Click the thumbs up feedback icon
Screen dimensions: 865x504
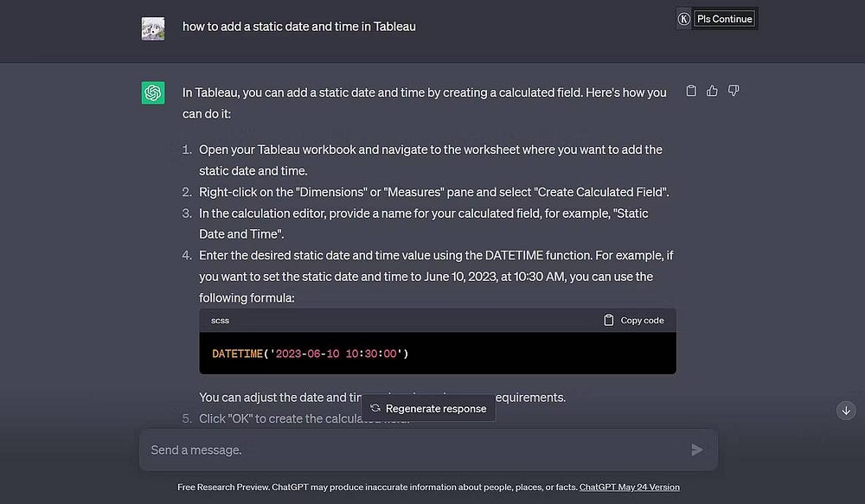(712, 91)
